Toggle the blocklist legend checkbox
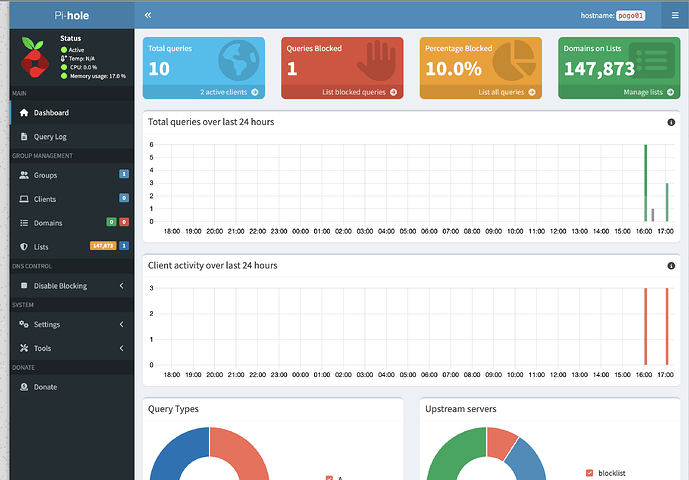The width and height of the screenshot is (689, 480). pyautogui.click(x=589, y=472)
